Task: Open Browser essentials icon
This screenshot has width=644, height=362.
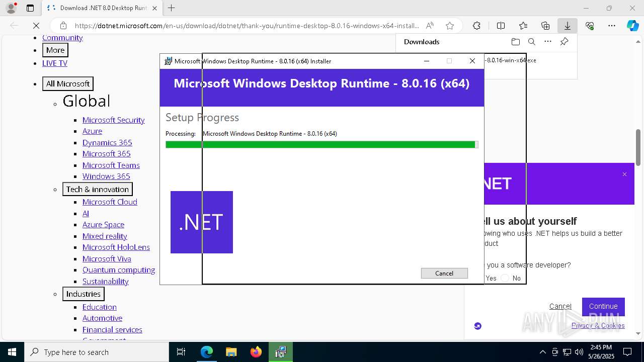Action: click(x=590, y=26)
